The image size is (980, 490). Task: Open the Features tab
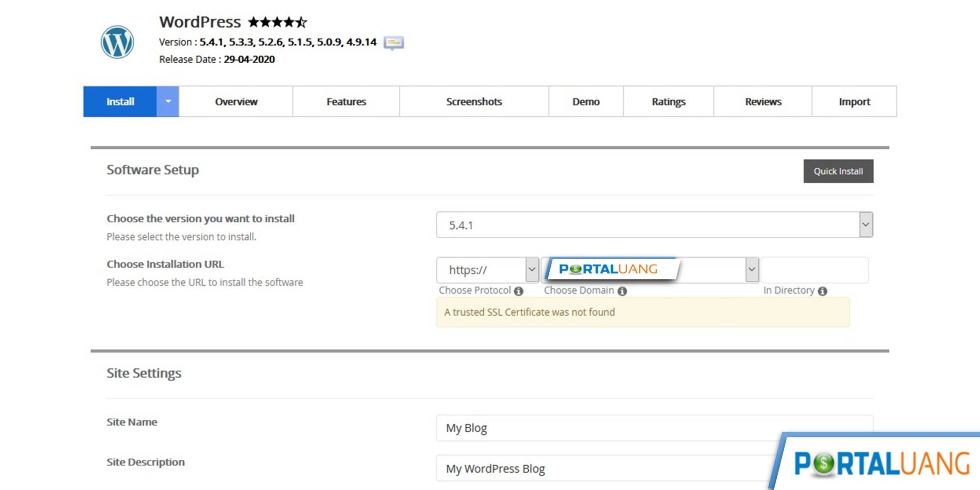[x=346, y=101]
